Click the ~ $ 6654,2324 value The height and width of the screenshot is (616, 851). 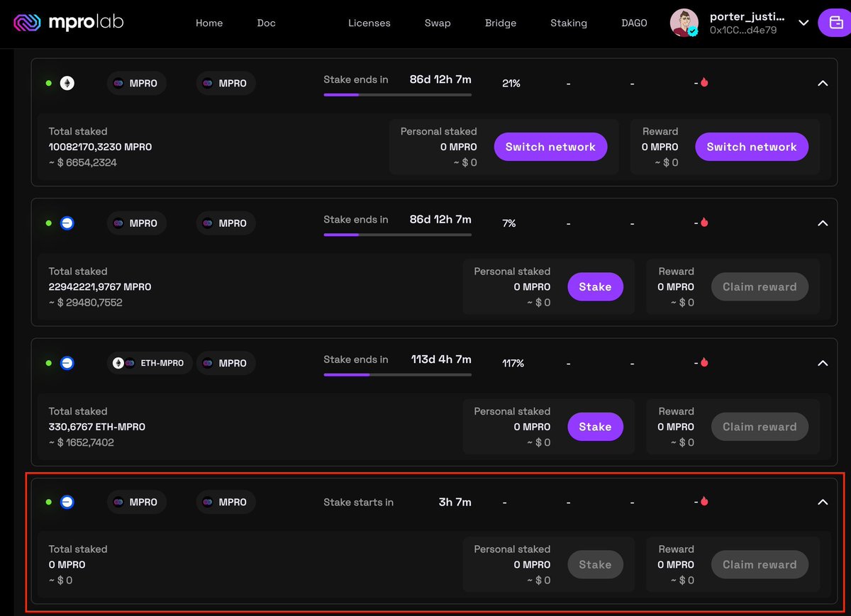[x=82, y=162]
